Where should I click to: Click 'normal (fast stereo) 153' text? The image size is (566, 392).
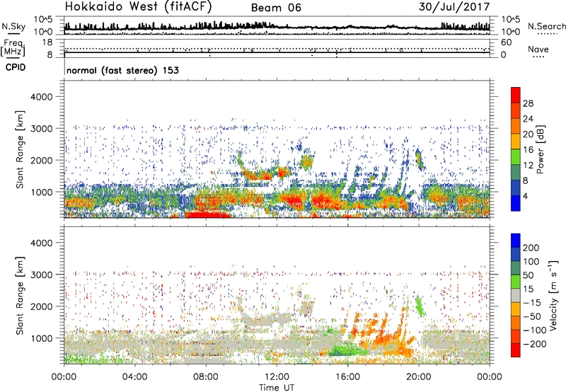pyautogui.click(x=122, y=70)
